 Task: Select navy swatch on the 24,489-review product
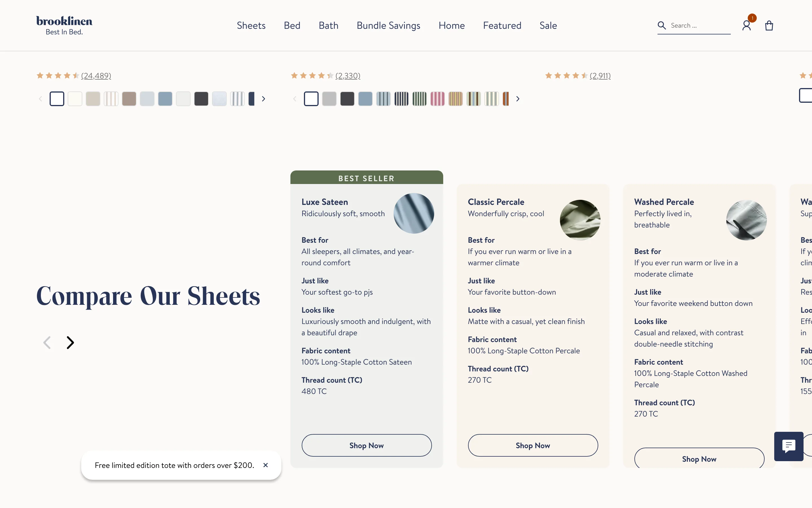tap(252, 99)
